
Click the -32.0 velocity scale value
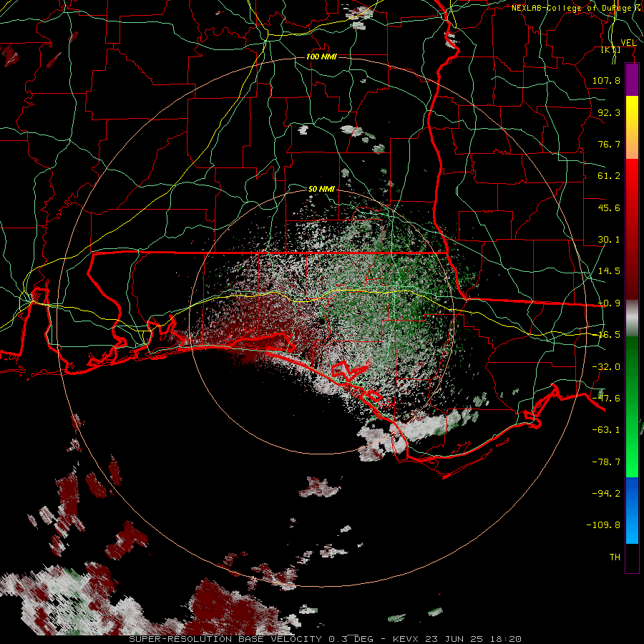[606, 367]
